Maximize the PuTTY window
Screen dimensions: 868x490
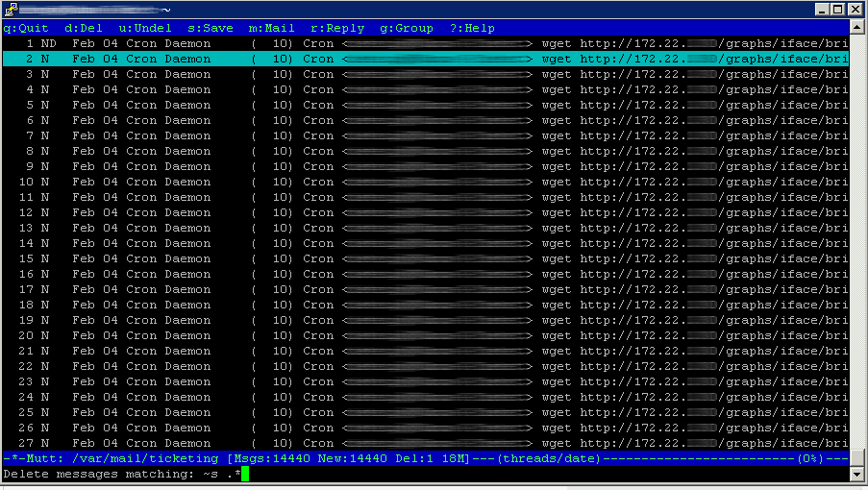coord(838,10)
